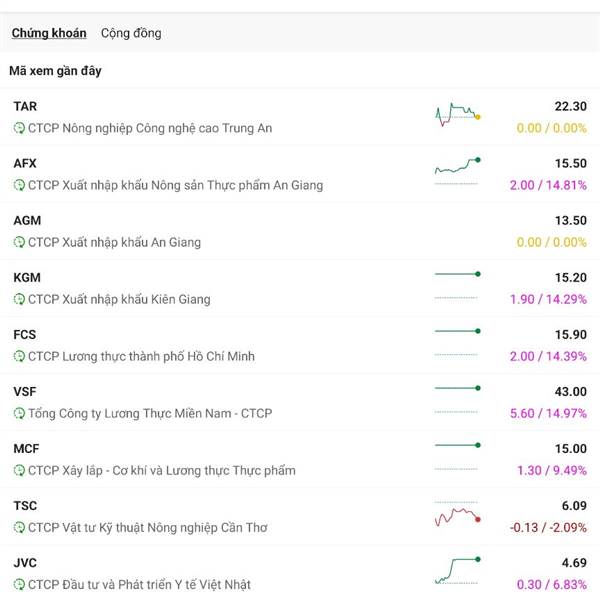Viewport: 600px width, 600px height.
Task: View the red TSC sparkline chart
Action: [457, 515]
